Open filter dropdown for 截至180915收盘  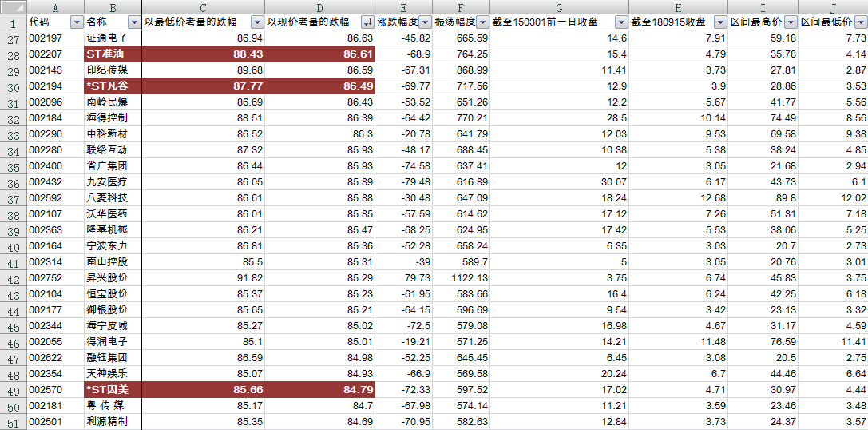(720, 22)
